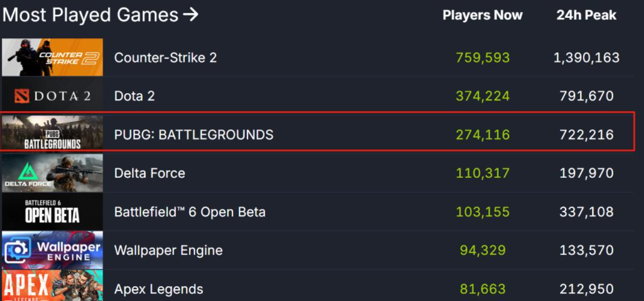Click the Wallpaper Engine title text
The image size is (644, 301).
tap(168, 251)
